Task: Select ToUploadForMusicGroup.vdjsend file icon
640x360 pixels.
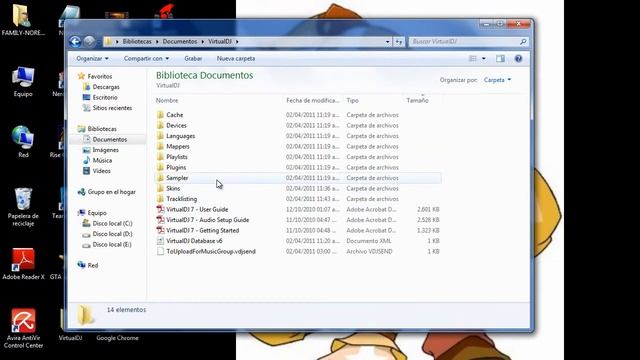Action: click(x=160, y=251)
